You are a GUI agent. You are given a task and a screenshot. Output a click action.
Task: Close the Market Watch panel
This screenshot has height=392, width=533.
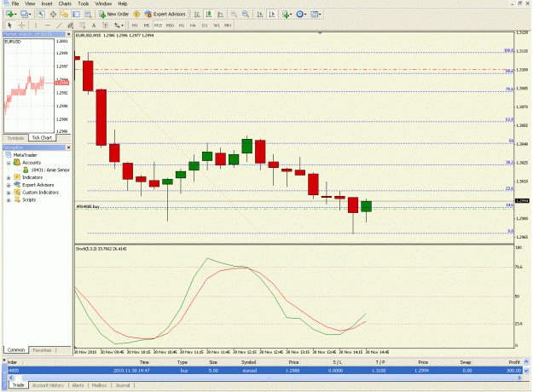pos(69,34)
